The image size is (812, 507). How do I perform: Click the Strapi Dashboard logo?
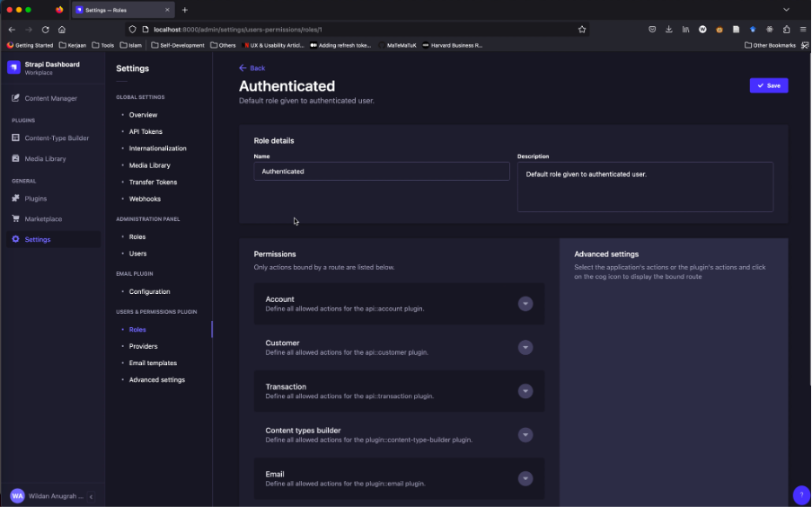pyautogui.click(x=13, y=67)
